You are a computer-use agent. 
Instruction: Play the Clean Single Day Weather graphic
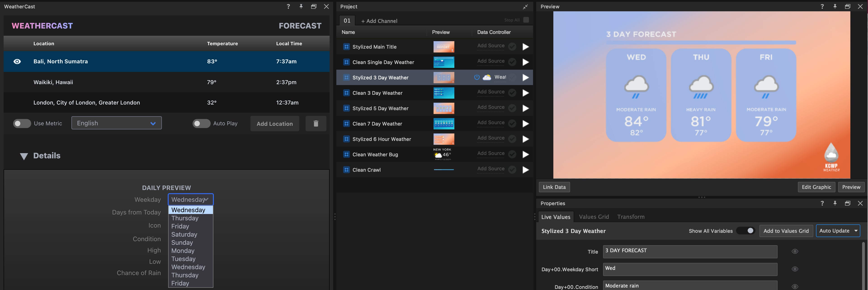pos(526,62)
